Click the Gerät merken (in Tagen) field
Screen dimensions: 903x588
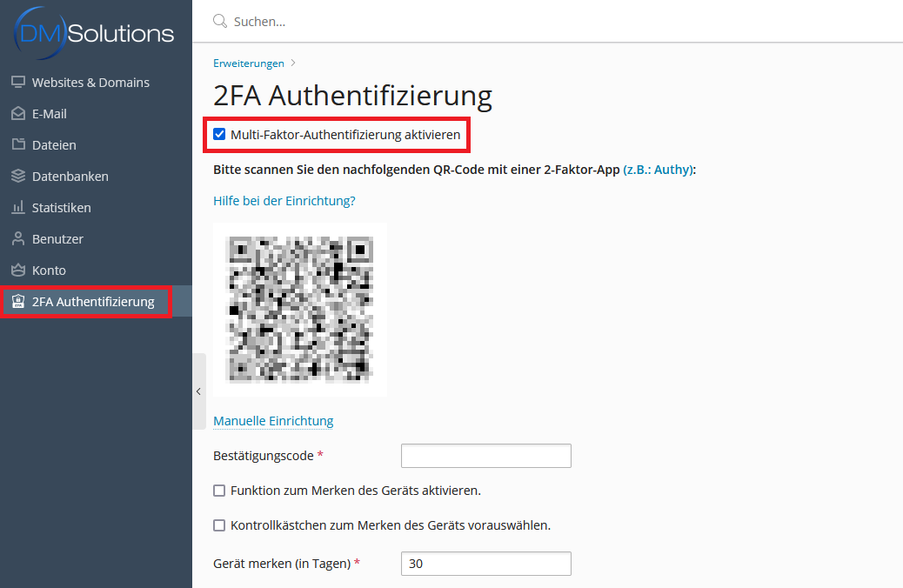point(486,564)
